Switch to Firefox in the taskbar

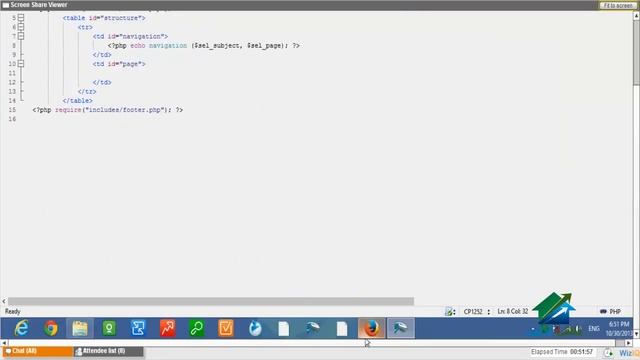point(371,328)
